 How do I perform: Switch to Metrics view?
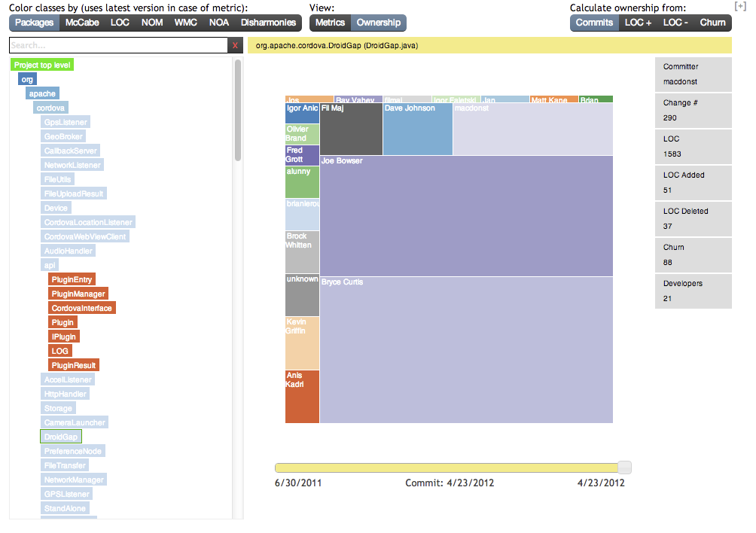(x=330, y=23)
